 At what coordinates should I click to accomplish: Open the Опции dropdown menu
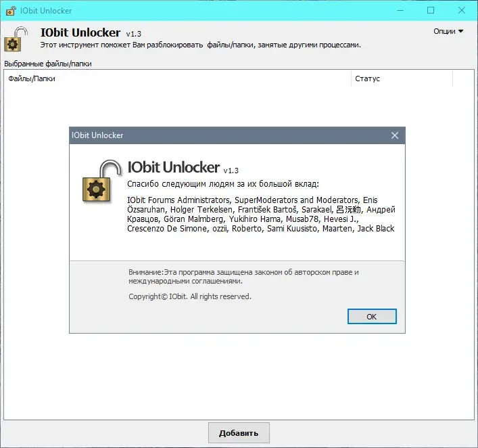click(448, 31)
